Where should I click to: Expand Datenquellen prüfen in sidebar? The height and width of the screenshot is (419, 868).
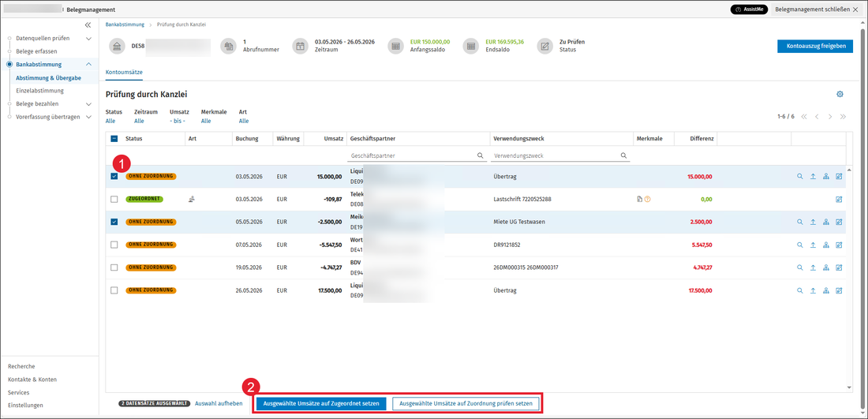click(88, 39)
